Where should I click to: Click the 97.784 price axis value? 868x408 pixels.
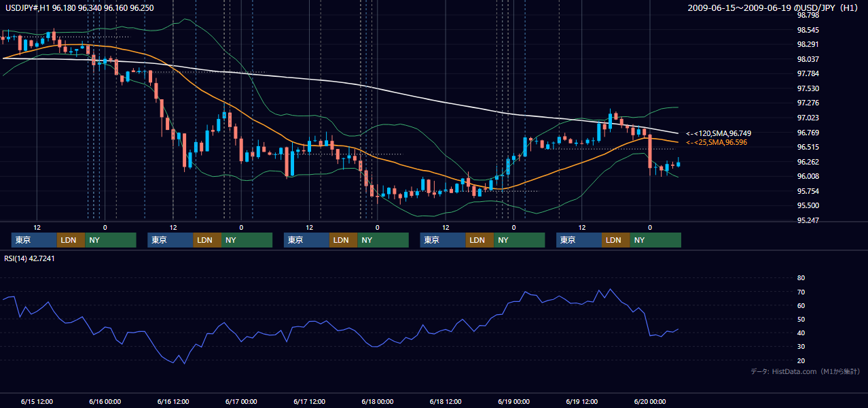(x=808, y=73)
